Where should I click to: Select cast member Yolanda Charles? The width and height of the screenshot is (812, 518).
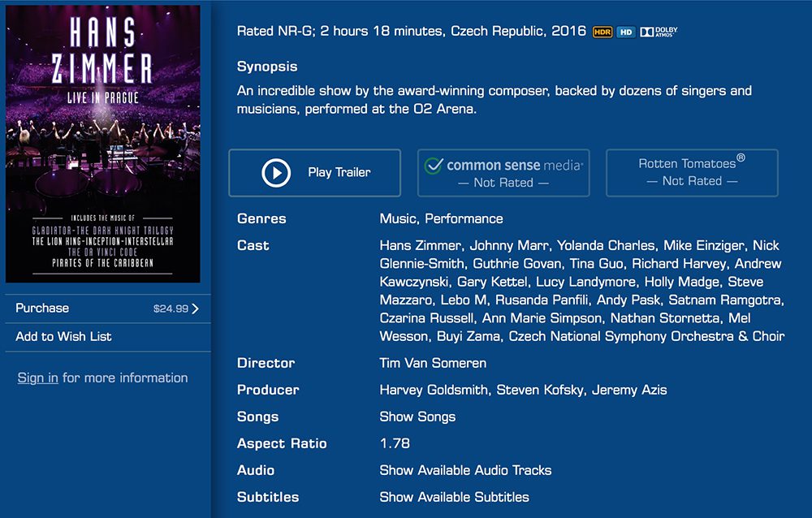coord(606,245)
